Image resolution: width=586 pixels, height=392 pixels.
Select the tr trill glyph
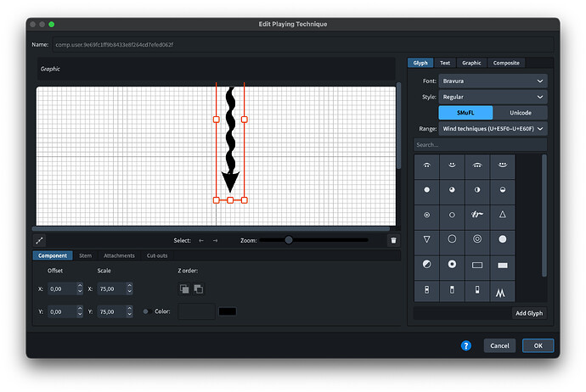tap(477, 215)
